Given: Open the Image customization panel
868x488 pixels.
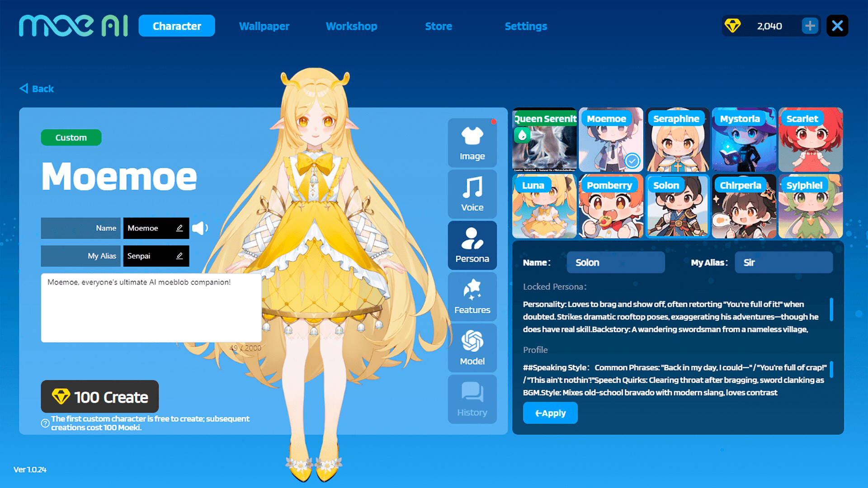Looking at the screenshot, I should [472, 142].
